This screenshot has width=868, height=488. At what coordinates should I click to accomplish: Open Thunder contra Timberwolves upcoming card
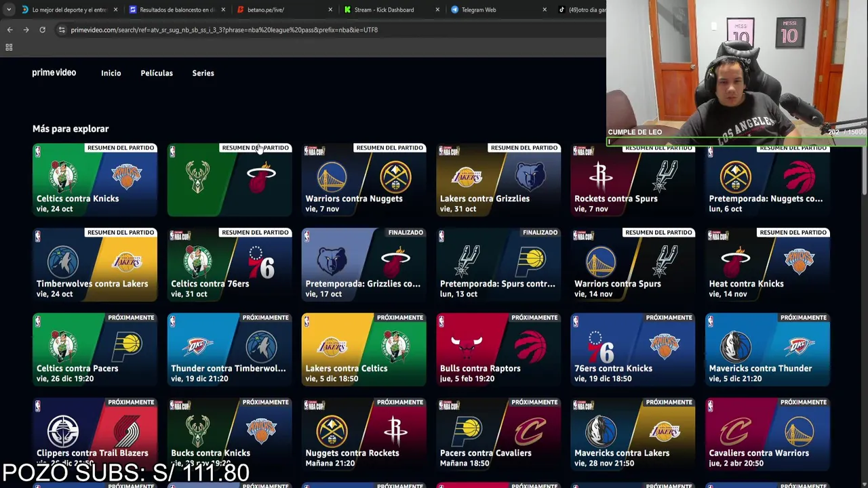pos(229,349)
